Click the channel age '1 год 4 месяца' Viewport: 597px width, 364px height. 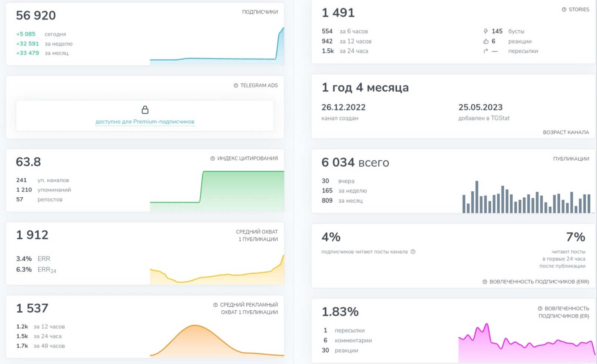coord(365,88)
